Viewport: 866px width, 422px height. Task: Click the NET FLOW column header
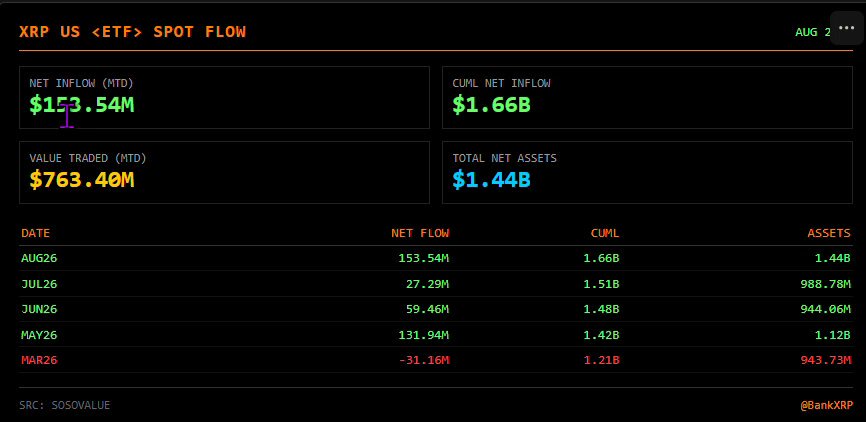click(x=420, y=233)
